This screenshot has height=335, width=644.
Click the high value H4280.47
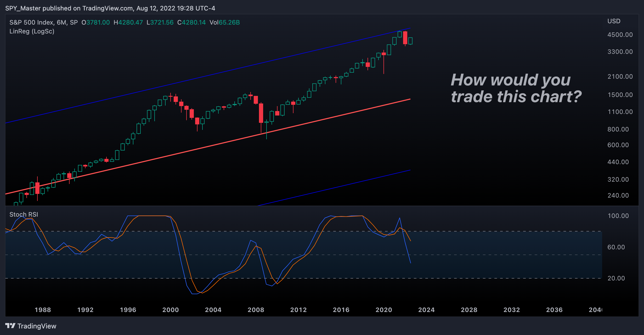[x=128, y=22]
